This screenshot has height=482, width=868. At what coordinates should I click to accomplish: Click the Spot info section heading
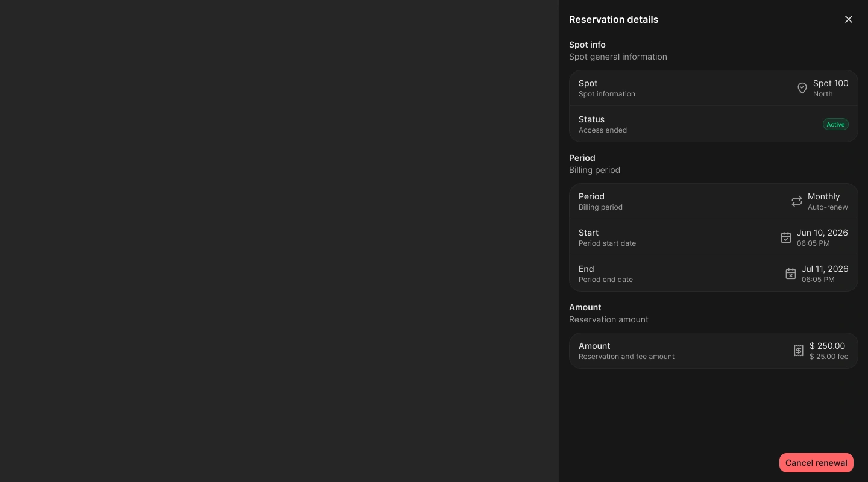pos(587,45)
